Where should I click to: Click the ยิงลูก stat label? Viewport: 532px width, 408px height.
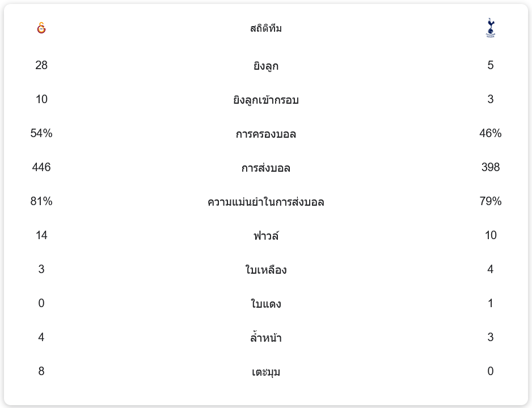(266, 66)
